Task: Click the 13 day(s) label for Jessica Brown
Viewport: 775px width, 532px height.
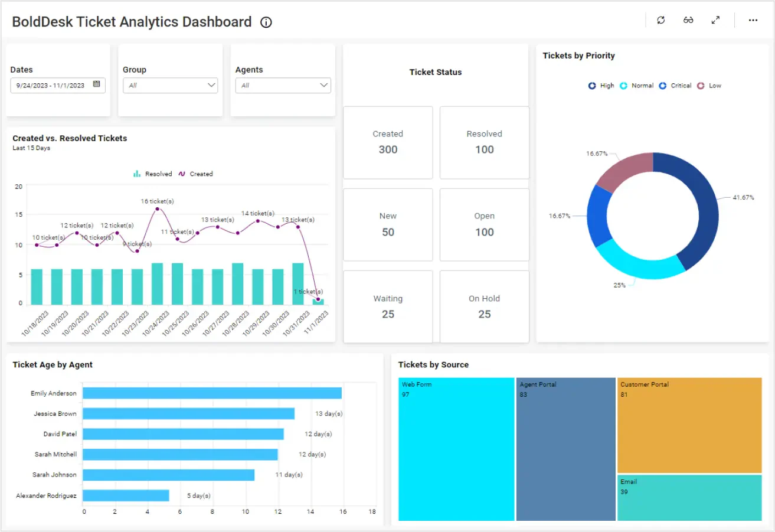Action: coord(329,414)
